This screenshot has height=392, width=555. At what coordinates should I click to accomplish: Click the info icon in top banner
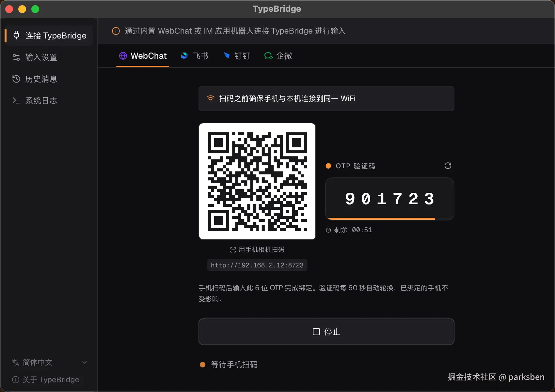116,31
